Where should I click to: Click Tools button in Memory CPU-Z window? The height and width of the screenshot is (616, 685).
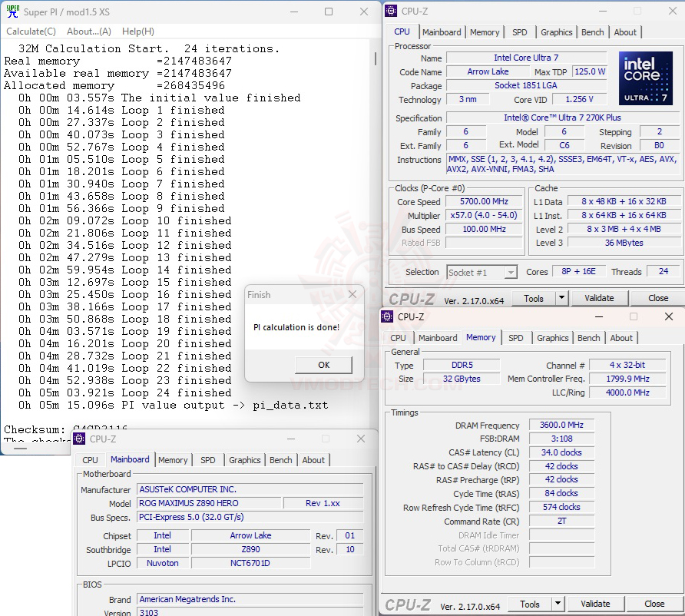pos(529,604)
